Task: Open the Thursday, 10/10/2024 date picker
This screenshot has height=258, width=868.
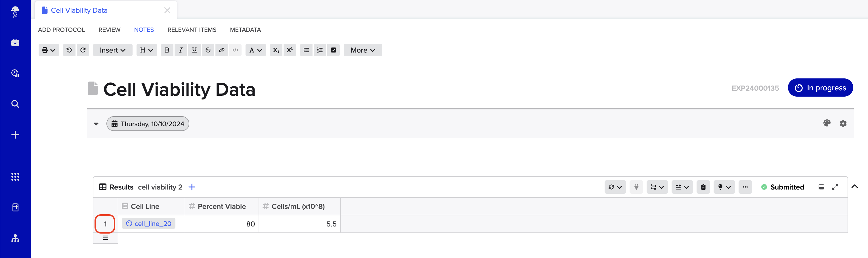Action: coord(148,124)
